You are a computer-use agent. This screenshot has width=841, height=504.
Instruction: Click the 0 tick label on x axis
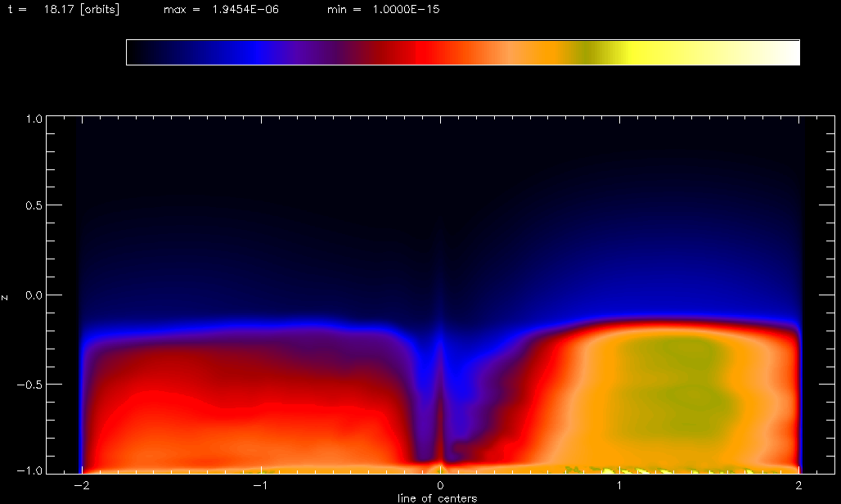click(x=441, y=486)
